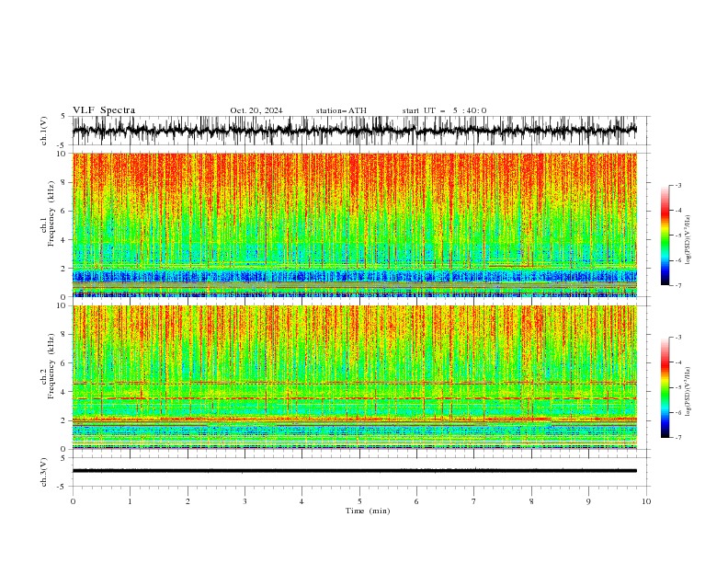Click the "-5" tick on the upper color bar
Viewport: 728px width, 563px height.
[677, 236]
